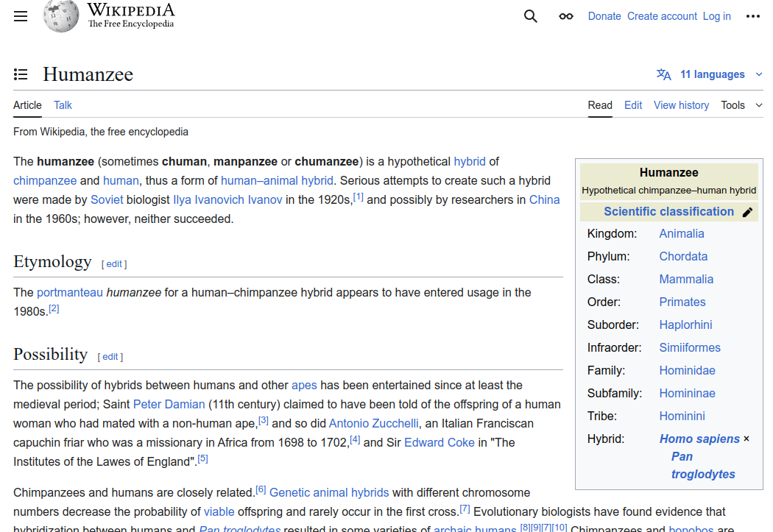Open the Homo sapiens link

click(x=699, y=439)
